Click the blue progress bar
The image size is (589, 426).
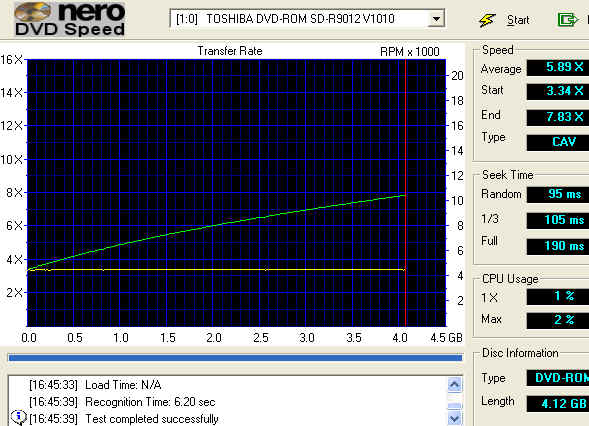point(235,358)
